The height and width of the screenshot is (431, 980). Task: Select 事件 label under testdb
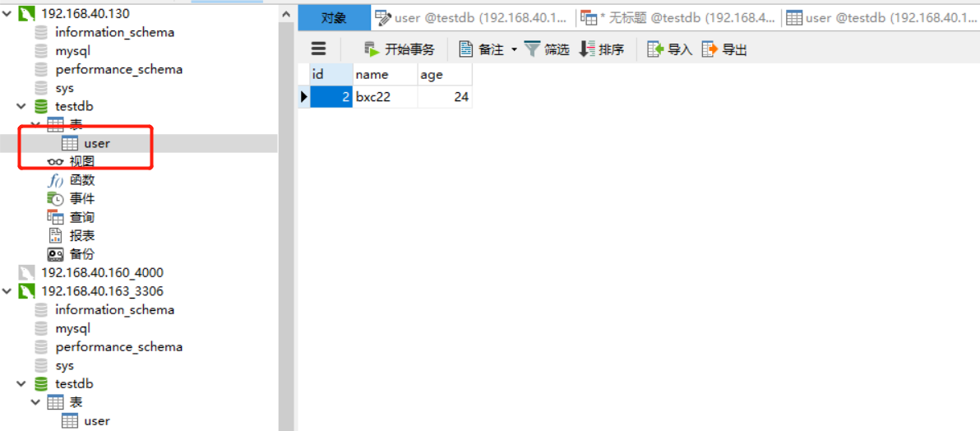pos(82,199)
